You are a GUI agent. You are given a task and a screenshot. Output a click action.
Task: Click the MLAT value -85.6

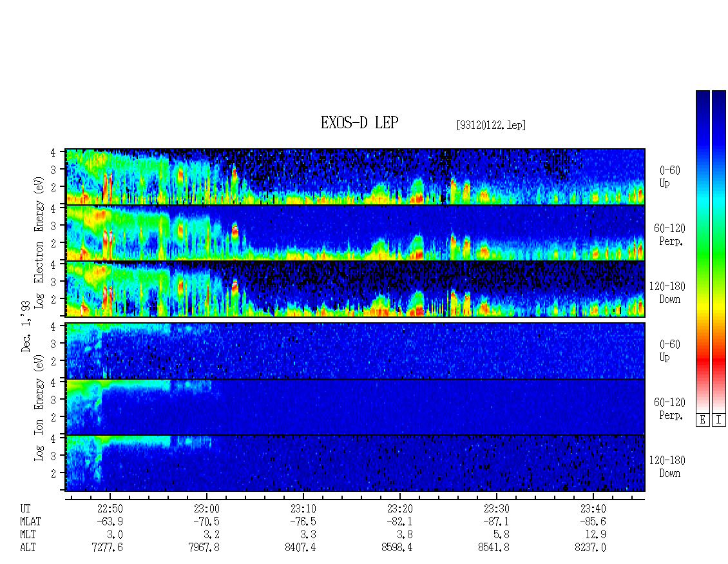pyautogui.click(x=593, y=521)
